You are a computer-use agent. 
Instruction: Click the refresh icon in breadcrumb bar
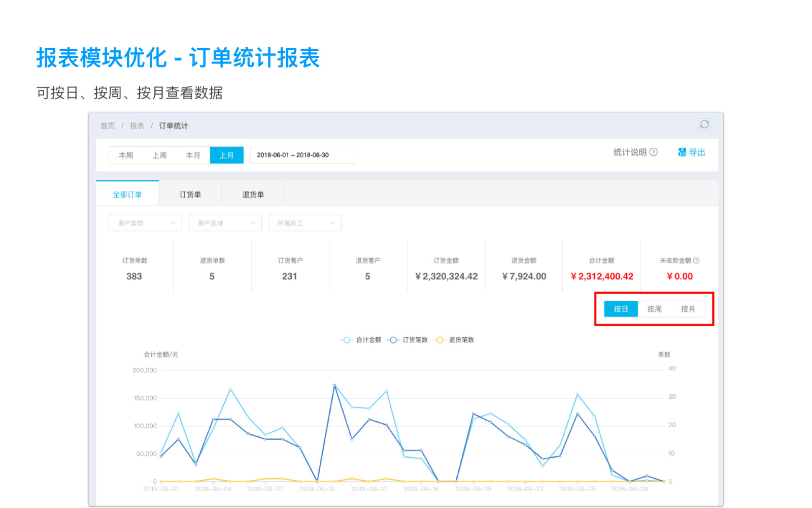[704, 124]
